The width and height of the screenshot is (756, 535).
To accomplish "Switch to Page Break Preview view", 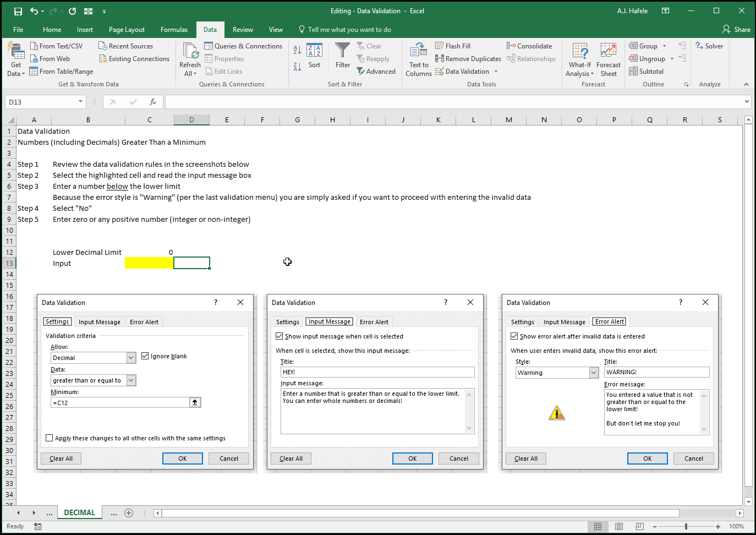I will click(x=640, y=527).
